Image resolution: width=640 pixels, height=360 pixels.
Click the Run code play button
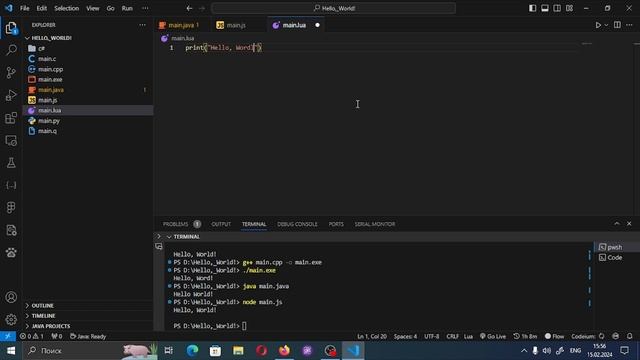click(x=598, y=25)
